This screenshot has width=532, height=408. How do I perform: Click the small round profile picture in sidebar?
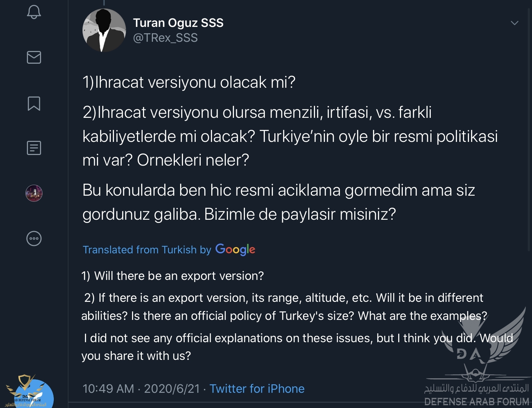[x=34, y=193]
